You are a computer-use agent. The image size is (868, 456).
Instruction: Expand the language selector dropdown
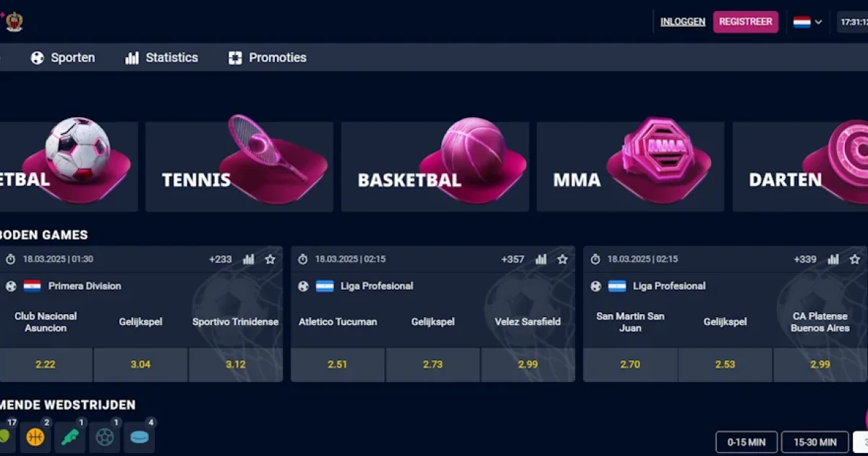pos(818,22)
